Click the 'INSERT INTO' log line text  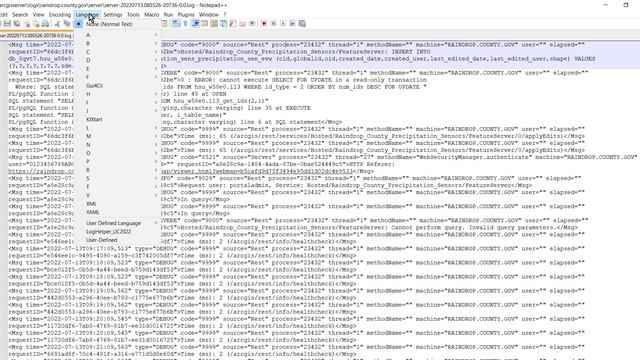[411, 52]
